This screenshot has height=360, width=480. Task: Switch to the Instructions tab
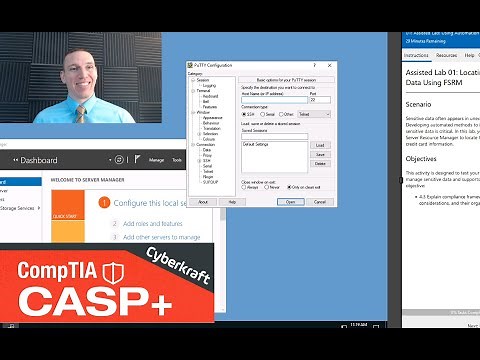416,55
